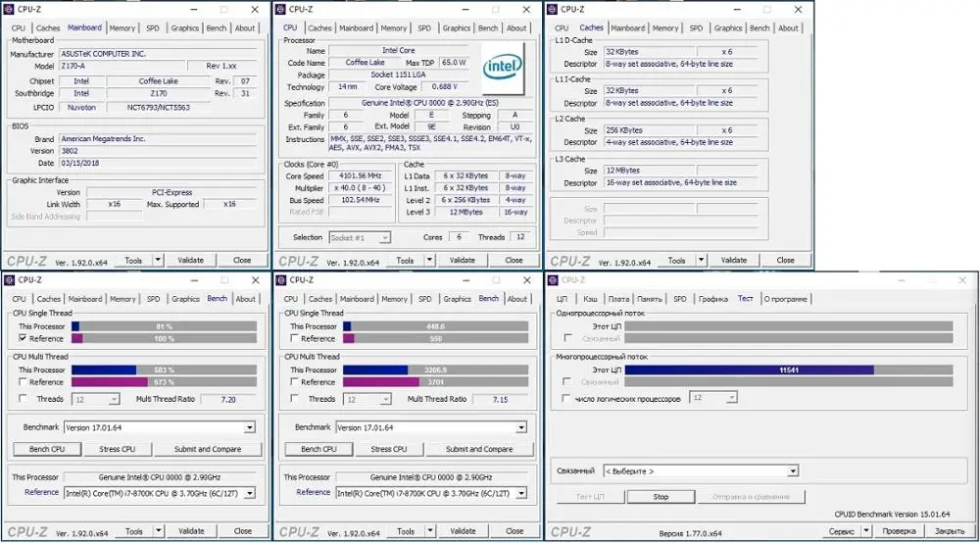
Task: Click the 'Max TDP 65.0 W' value
Action: click(454, 63)
